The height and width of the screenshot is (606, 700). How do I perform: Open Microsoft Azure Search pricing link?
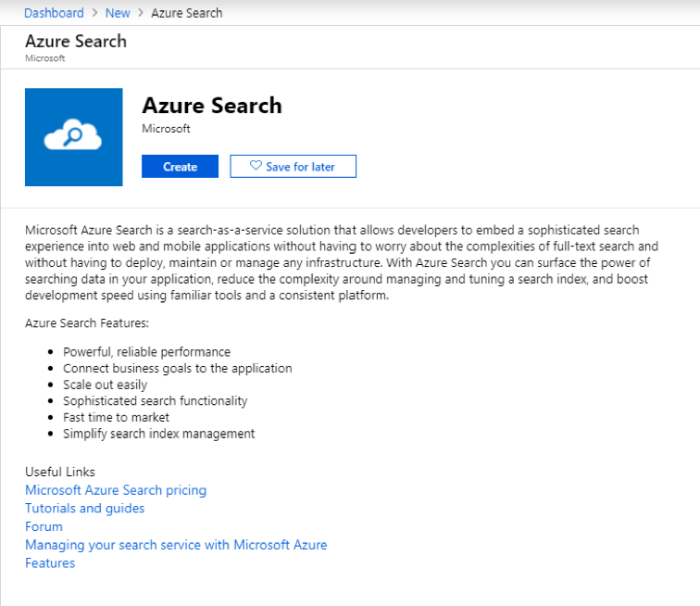point(116,490)
